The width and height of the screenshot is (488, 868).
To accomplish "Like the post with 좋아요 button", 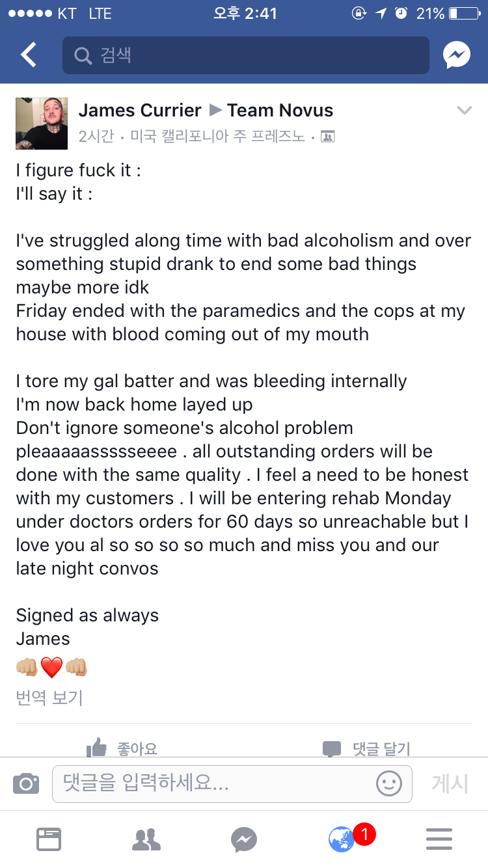I will point(122,748).
